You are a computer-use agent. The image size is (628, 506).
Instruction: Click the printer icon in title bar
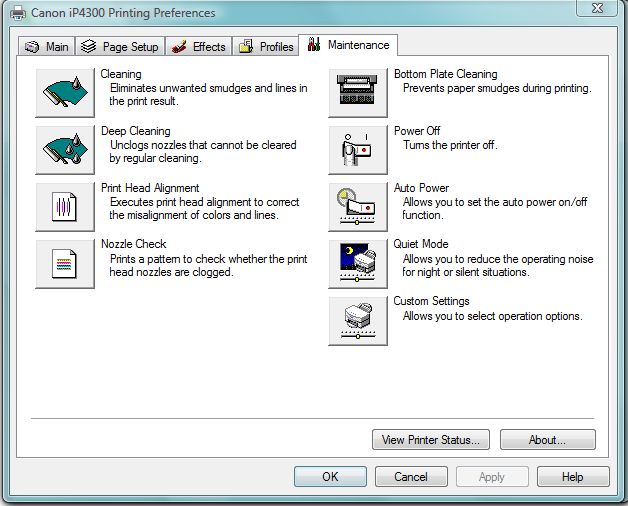point(18,13)
